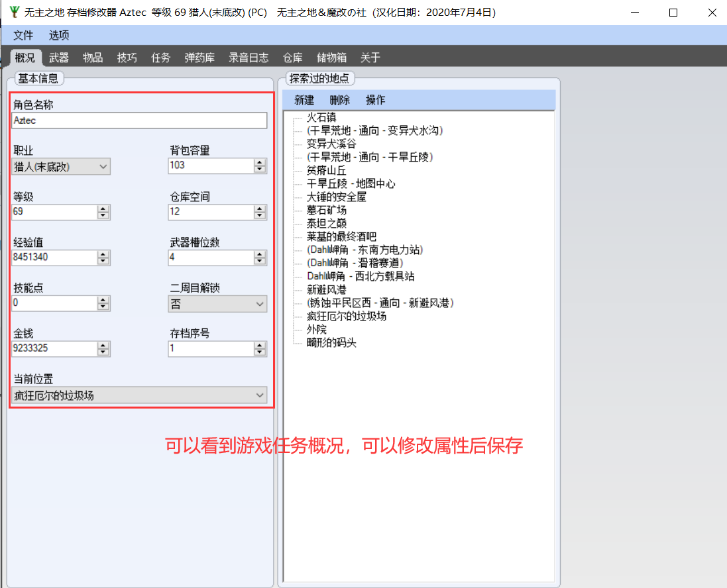Decrease the 仓库空间 spinner value
The height and width of the screenshot is (588, 727).
tap(260, 215)
